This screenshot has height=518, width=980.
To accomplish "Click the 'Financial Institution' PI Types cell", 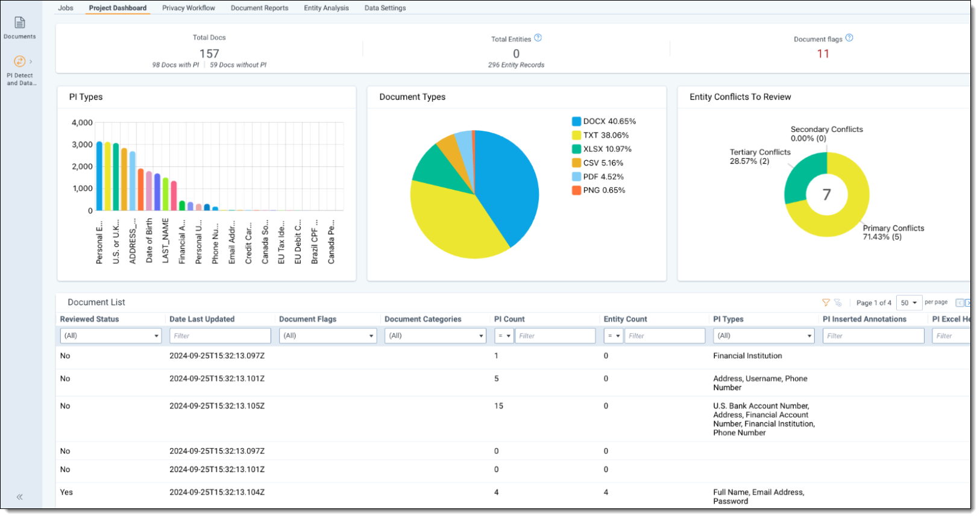I will point(747,356).
